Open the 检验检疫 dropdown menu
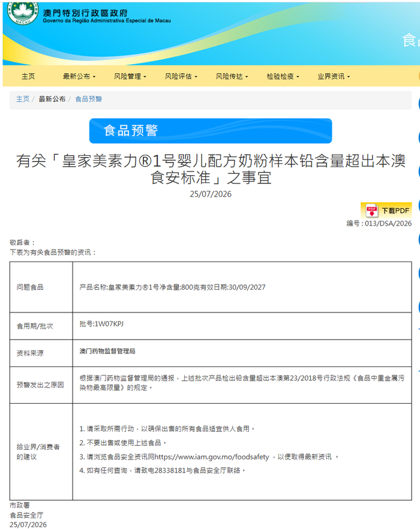This screenshot has width=420, height=529. [283, 76]
